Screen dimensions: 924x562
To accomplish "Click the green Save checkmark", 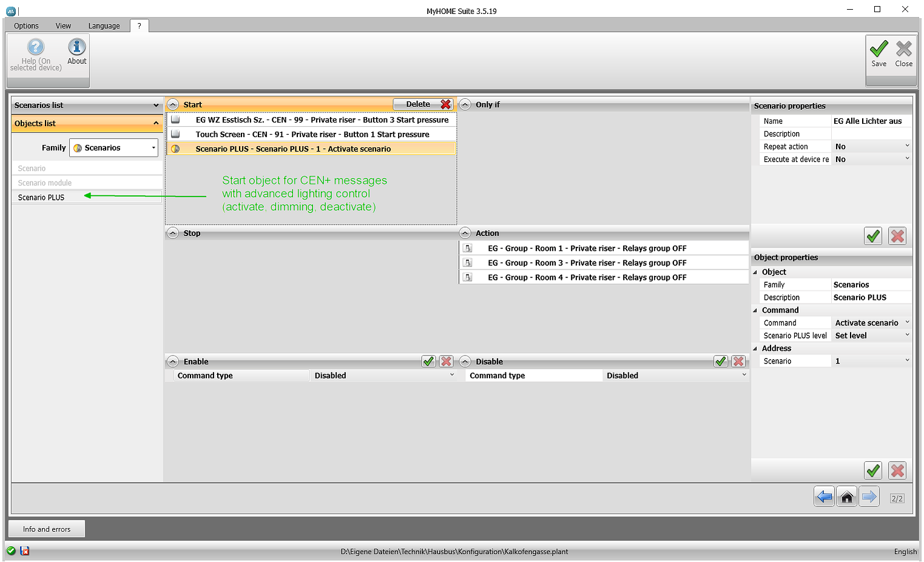I will [878, 49].
